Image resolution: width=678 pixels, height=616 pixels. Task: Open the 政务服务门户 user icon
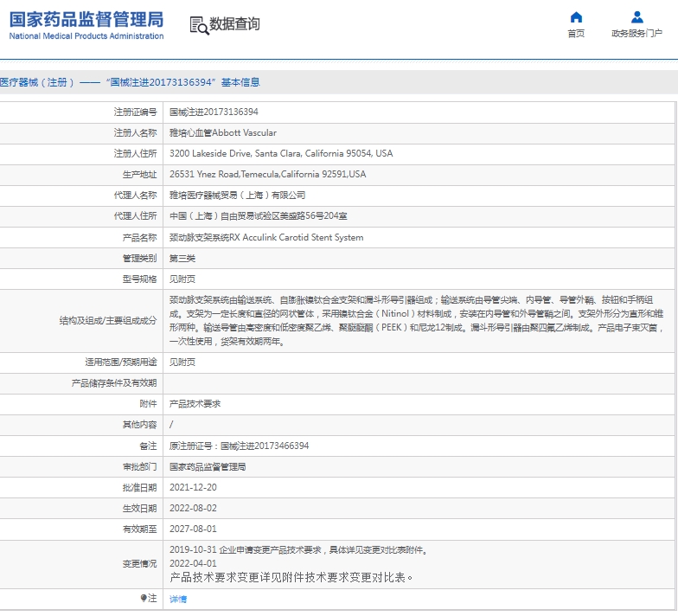tap(636, 17)
